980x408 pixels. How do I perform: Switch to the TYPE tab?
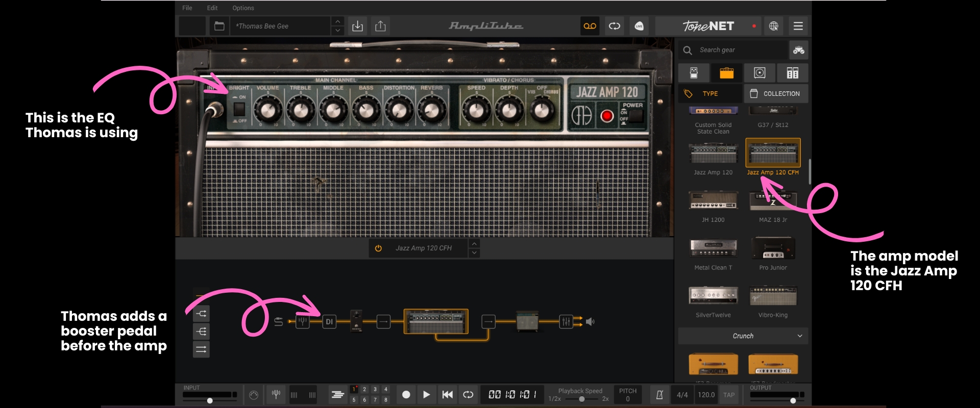[x=710, y=94]
